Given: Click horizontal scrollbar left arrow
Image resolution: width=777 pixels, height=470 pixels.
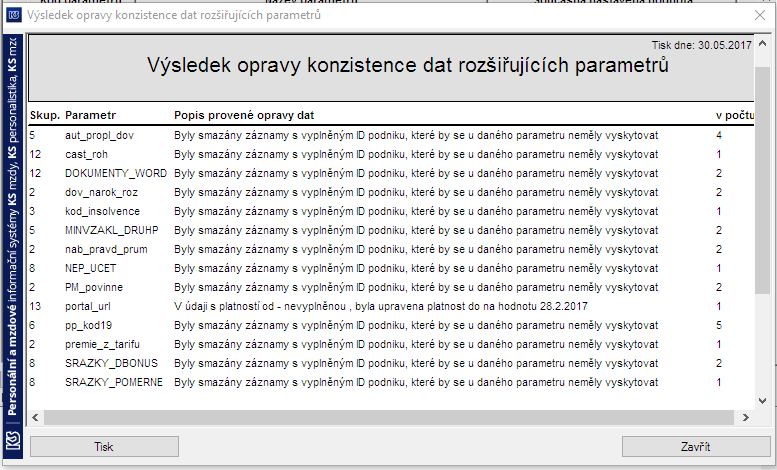Looking at the screenshot, I should click(35, 417).
